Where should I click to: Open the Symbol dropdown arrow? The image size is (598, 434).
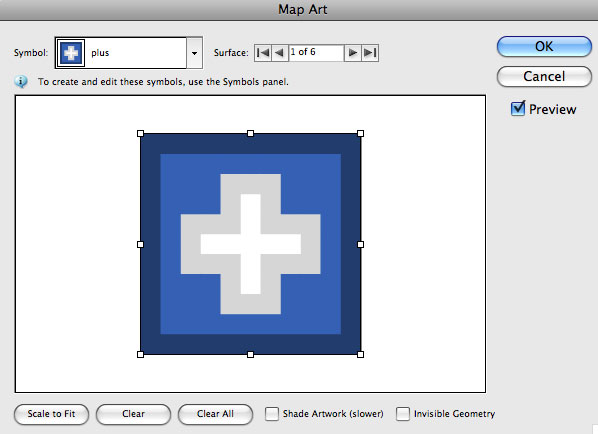(x=195, y=53)
